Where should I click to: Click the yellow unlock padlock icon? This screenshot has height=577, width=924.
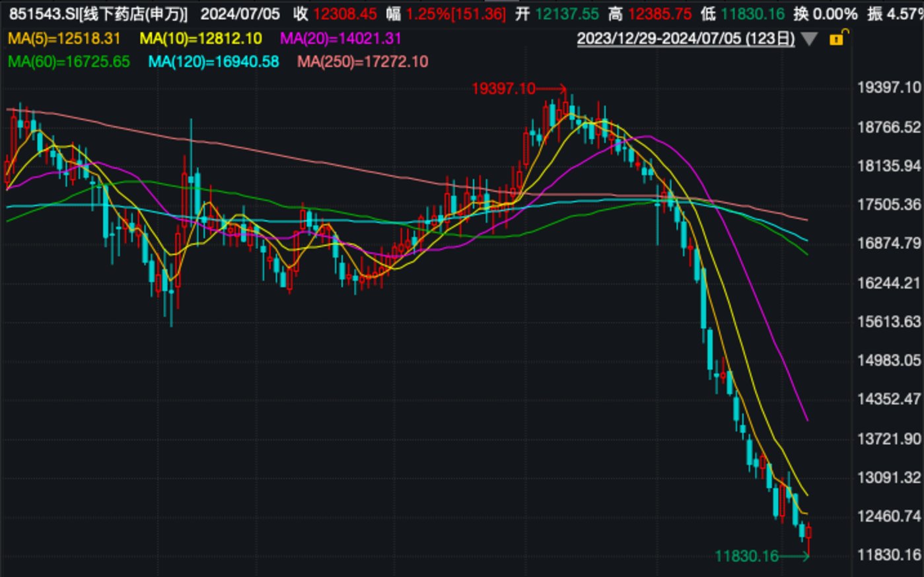tap(836, 38)
